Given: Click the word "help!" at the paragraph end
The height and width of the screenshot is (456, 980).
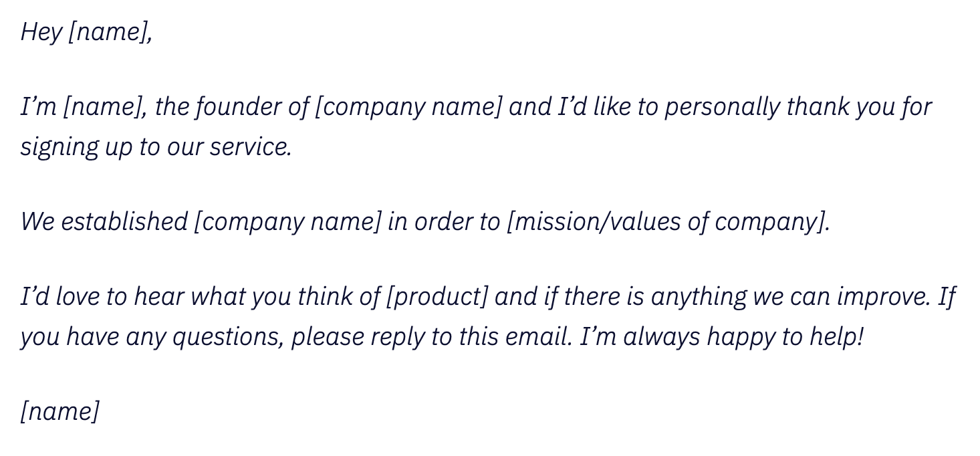Looking at the screenshot, I should pyautogui.click(x=838, y=337).
